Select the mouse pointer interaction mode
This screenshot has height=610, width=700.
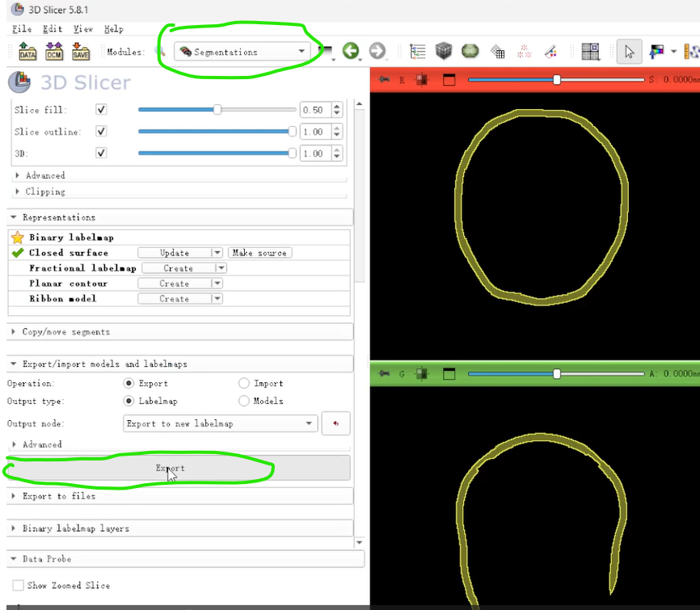pyautogui.click(x=629, y=52)
